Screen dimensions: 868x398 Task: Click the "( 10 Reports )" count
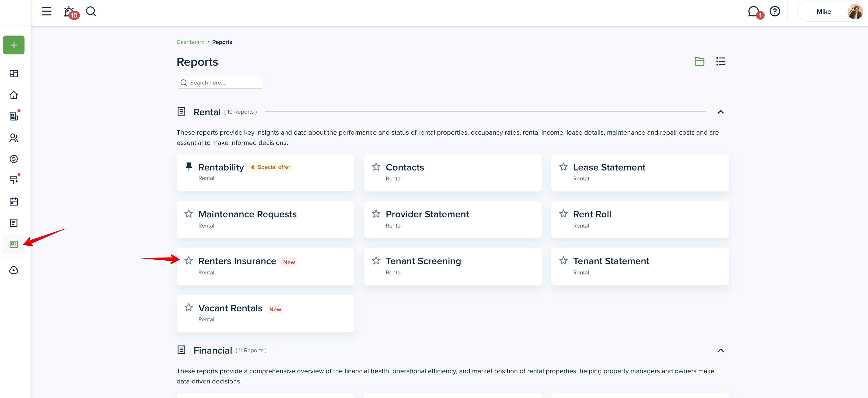tap(241, 112)
